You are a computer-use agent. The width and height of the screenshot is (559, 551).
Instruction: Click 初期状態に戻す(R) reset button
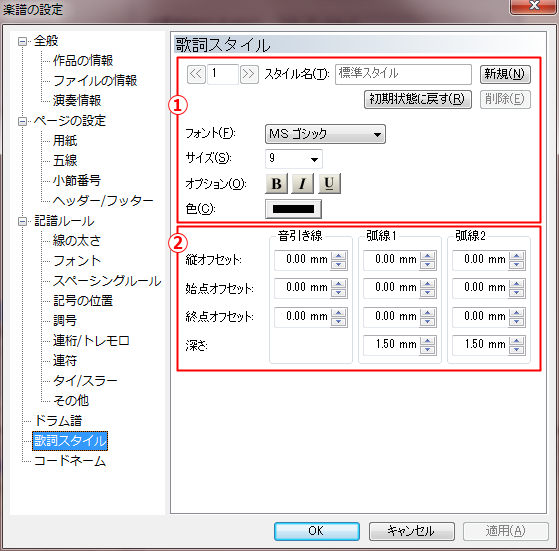(417, 99)
